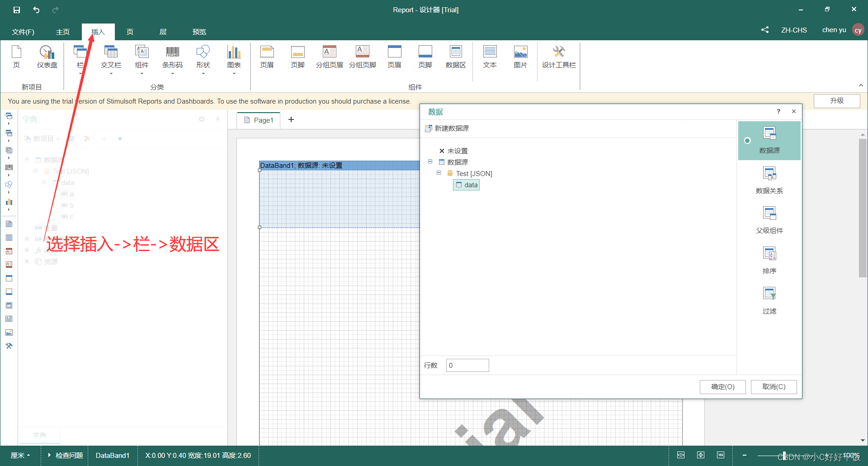The height and width of the screenshot is (466, 868).
Task: Insert 图片 image component
Action: 520,57
